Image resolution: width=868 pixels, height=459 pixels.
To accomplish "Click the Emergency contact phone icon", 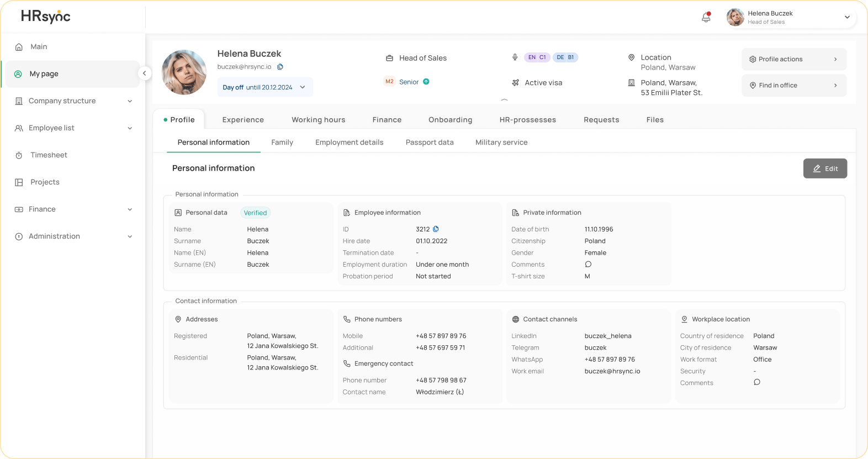I will click(347, 363).
